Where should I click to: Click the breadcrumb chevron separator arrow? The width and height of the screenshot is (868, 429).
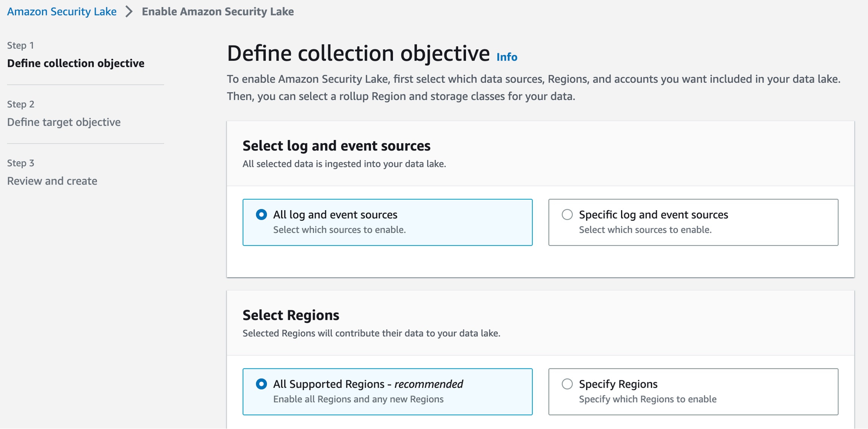coord(129,12)
